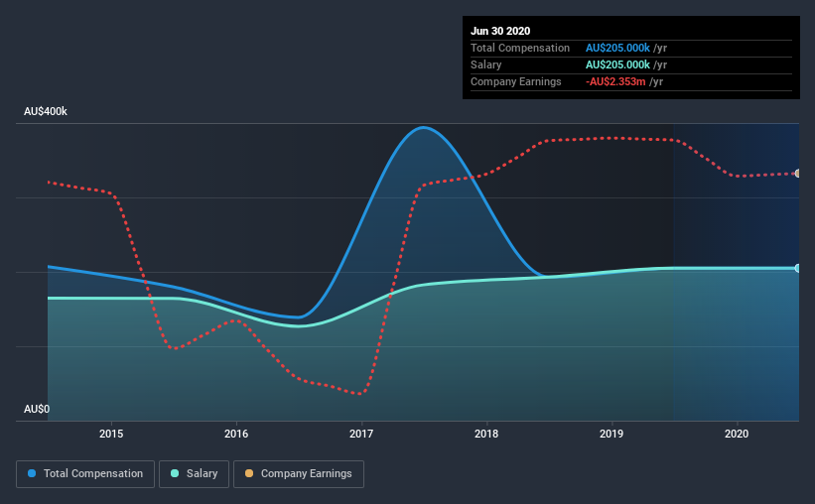Click the Jun 30 2020 tooltip date
The image size is (815, 504).
[500, 31]
